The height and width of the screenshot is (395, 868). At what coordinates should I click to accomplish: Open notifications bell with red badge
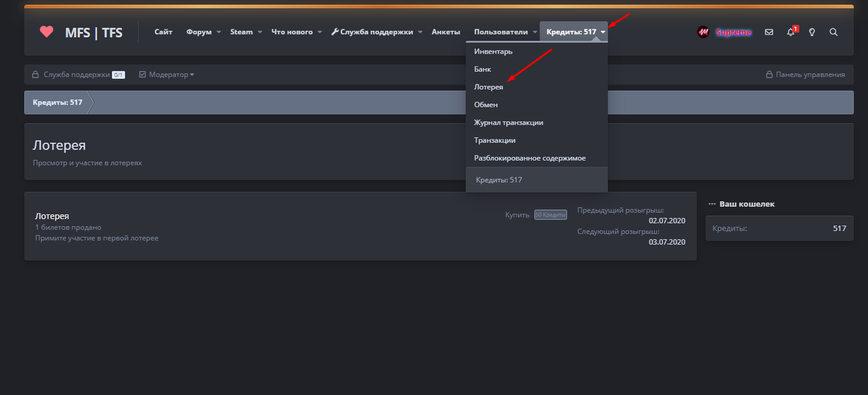790,32
